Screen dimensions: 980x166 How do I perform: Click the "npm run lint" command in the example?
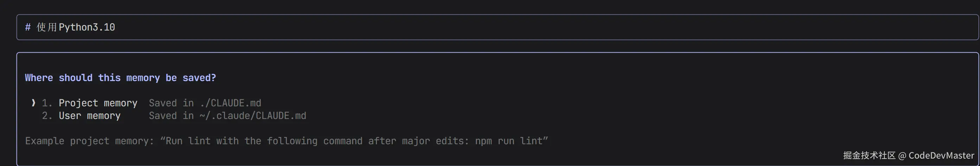[509, 141]
